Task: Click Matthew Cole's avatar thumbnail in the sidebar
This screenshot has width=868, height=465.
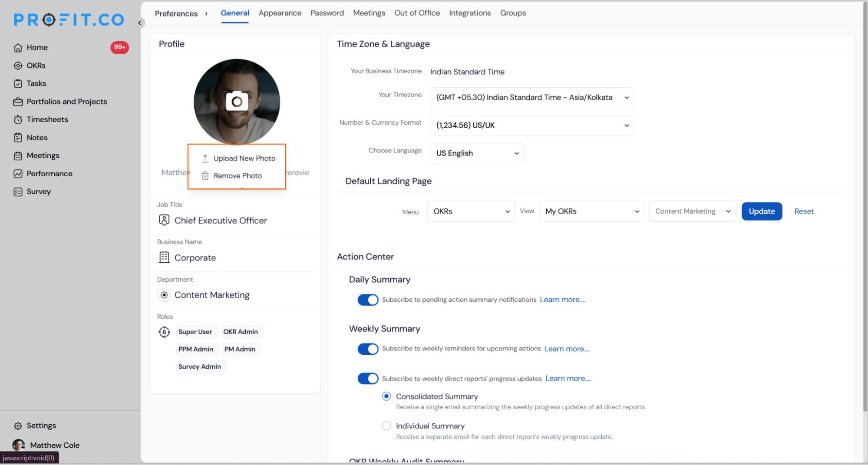Action: (x=18, y=445)
